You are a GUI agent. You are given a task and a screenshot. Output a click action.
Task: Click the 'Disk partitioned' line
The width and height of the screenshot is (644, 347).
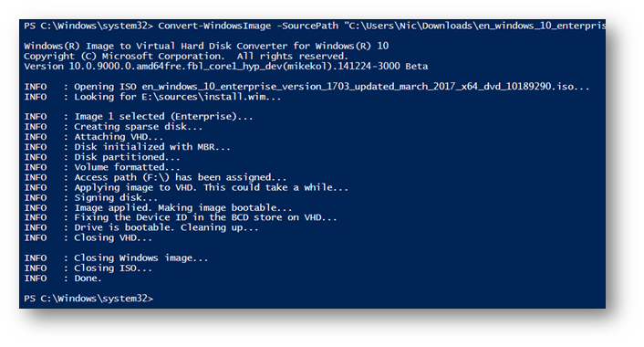pyautogui.click(x=102, y=157)
